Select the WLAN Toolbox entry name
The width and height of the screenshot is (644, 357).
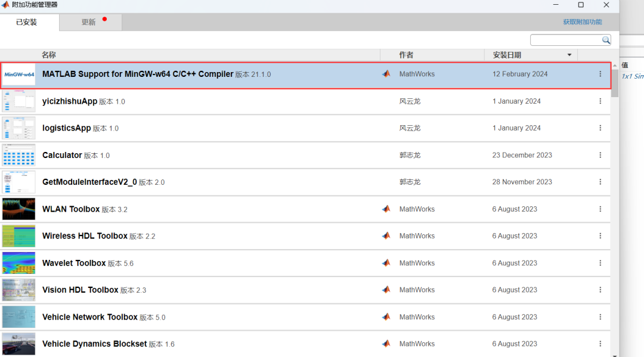(x=71, y=209)
